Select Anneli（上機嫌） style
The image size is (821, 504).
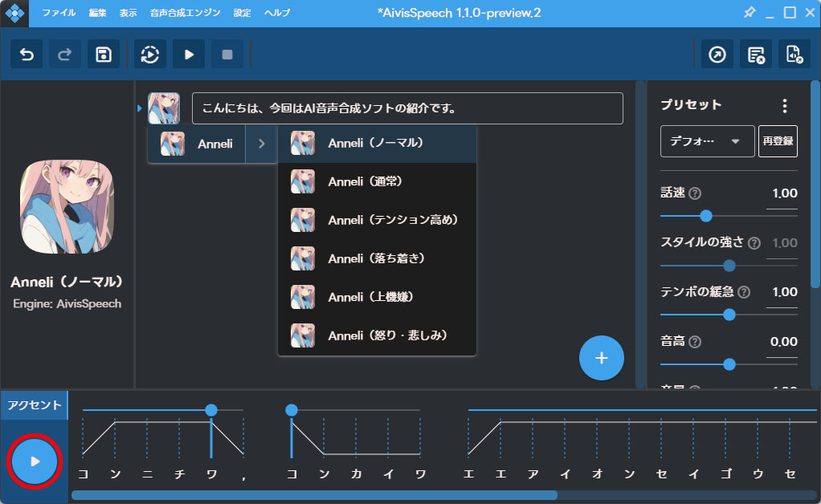[377, 297]
